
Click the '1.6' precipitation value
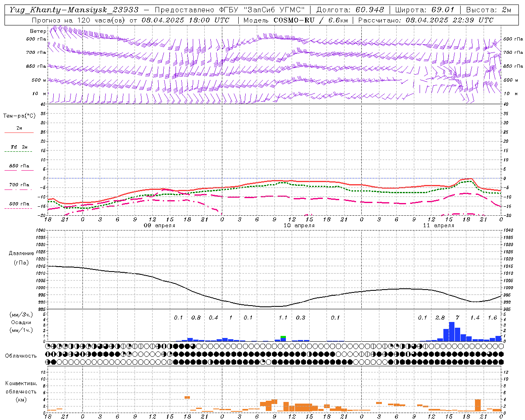click(x=492, y=318)
